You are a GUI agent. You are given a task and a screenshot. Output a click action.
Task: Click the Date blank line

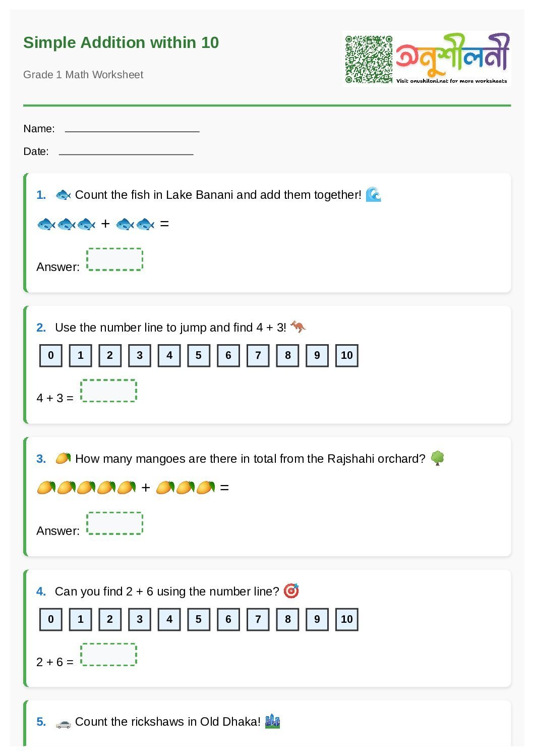(x=126, y=153)
